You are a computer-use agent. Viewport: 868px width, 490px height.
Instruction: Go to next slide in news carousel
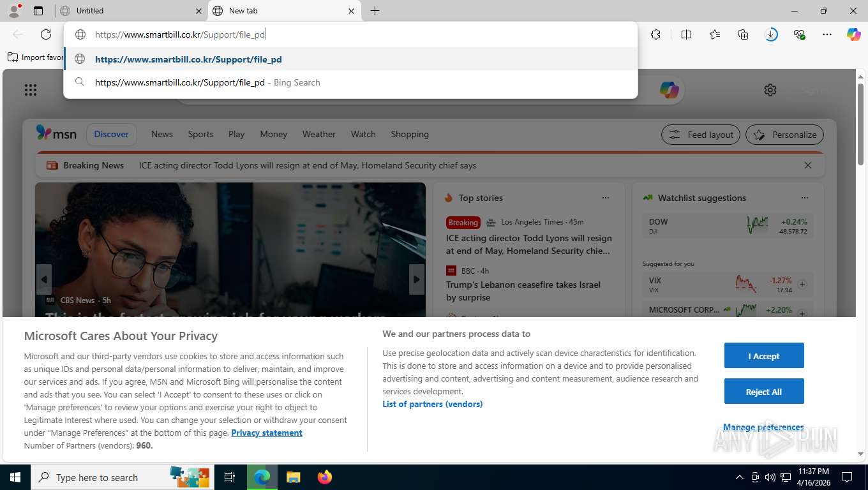tap(417, 279)
